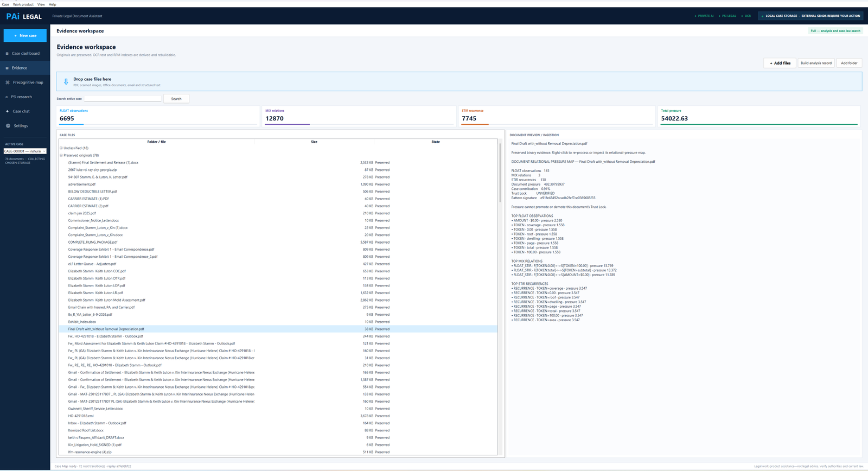
Task: Click the FLOAT observations progress bar
Action: click(x=158, y=124)
